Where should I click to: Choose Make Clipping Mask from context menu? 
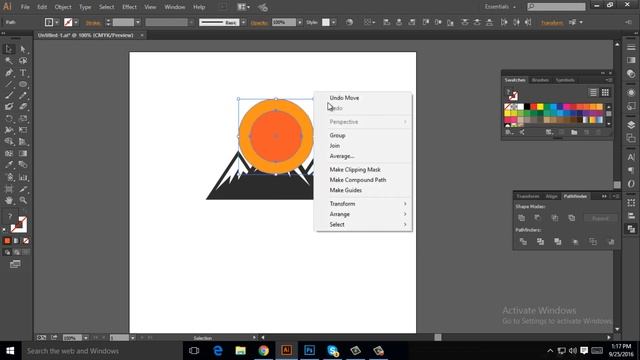(363, 169)
